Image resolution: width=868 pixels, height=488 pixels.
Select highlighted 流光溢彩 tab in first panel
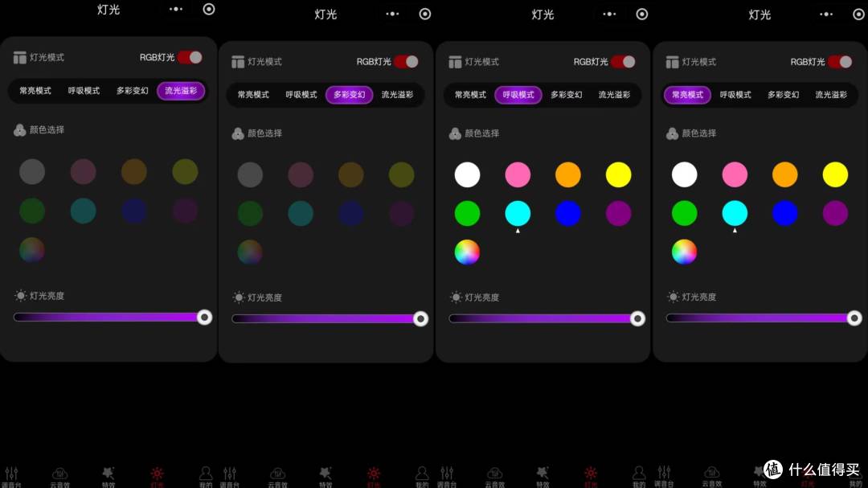(x=181, y=91)
